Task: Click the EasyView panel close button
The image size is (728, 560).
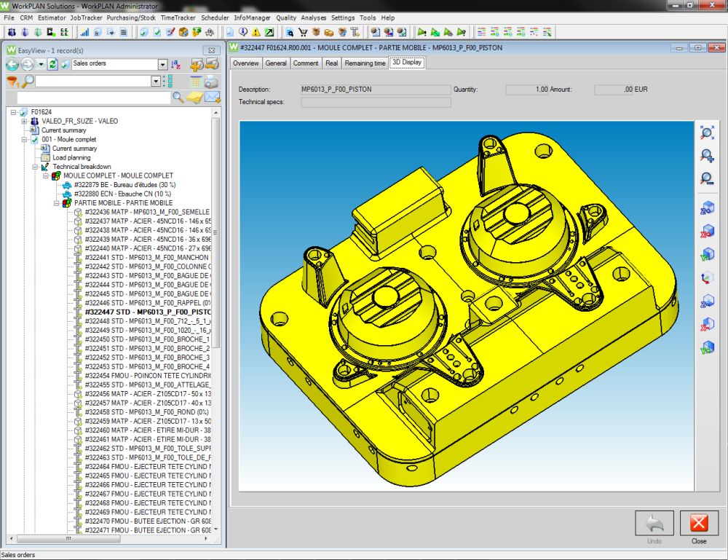Action: click(x=211, y=50)
